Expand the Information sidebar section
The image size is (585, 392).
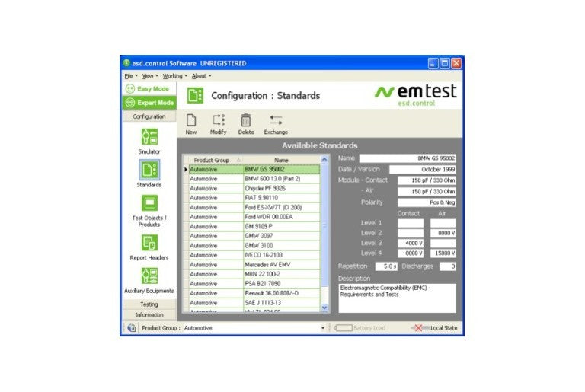point(149,315)
